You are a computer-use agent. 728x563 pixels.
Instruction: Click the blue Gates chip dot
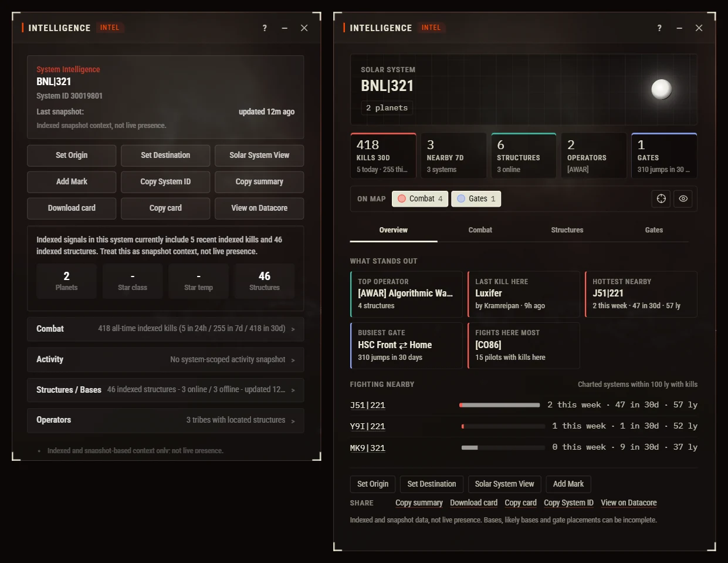(461, 198)
